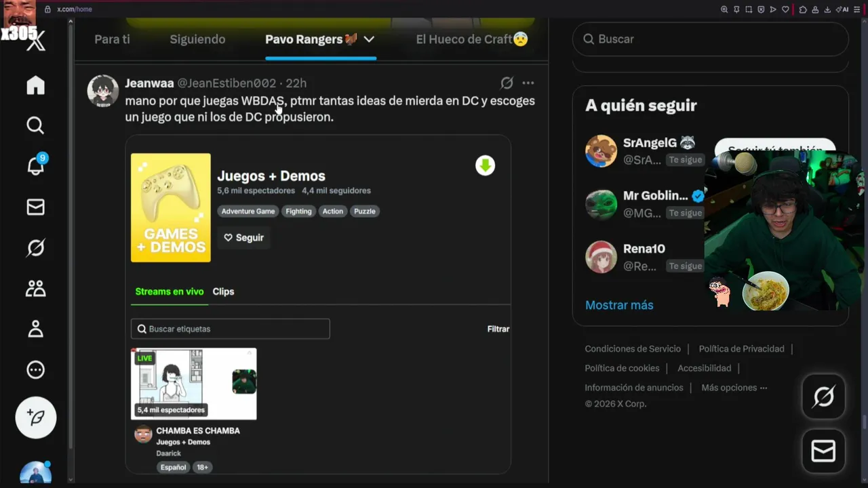Screen dimensions: 868x488
Task: Switch to the Siguiendo tab
Action: click(197, 39)
